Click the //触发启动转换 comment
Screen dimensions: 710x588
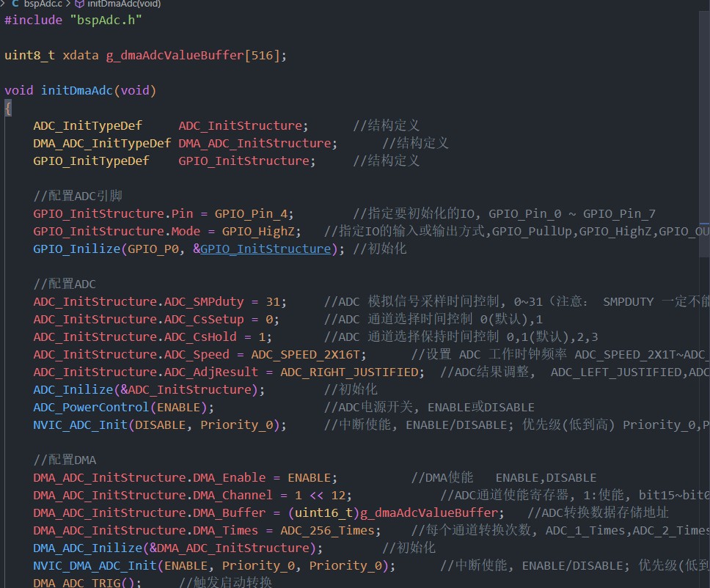[x=225, y=582]
